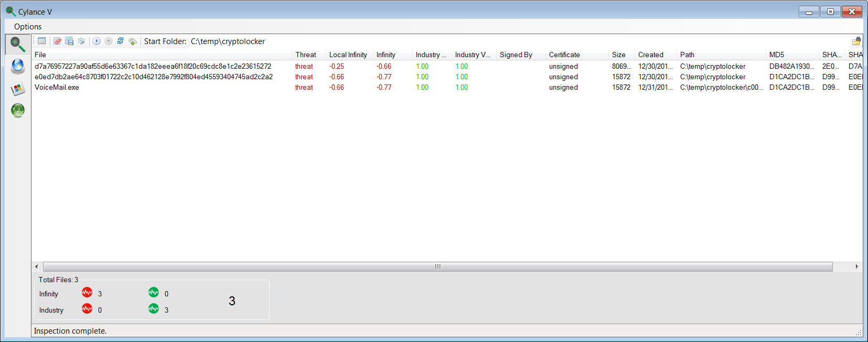Screen dimensions: 868x342
Task: Click the green Industry safe count icon
Action: pyautogui.click(x=154, y=308)
